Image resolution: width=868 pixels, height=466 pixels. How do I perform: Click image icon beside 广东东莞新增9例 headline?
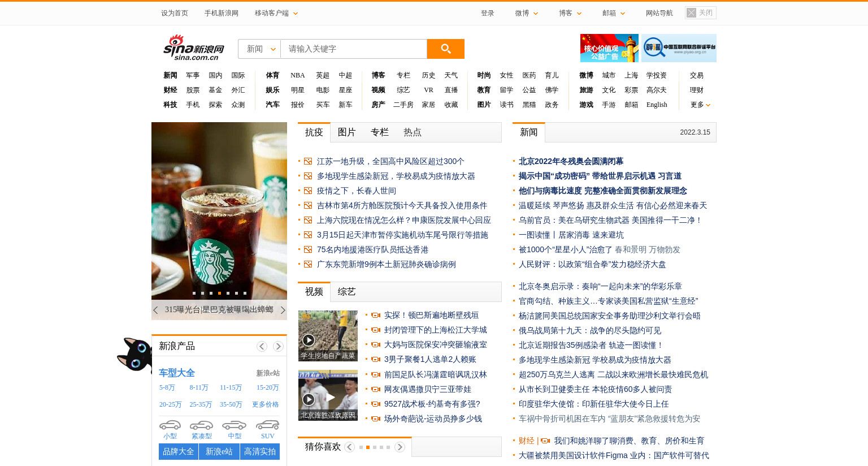pos(308,264)
